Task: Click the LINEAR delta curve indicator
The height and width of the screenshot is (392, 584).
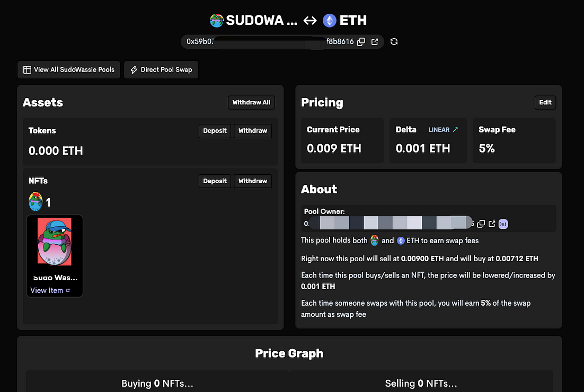Action: (443, 130)
